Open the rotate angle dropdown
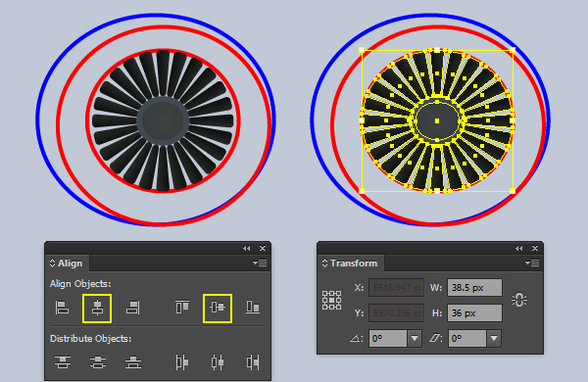 (415, 338)
